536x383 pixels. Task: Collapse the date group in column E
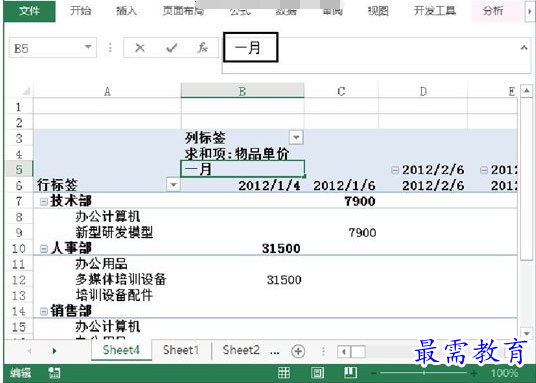(x=484, y=170)
